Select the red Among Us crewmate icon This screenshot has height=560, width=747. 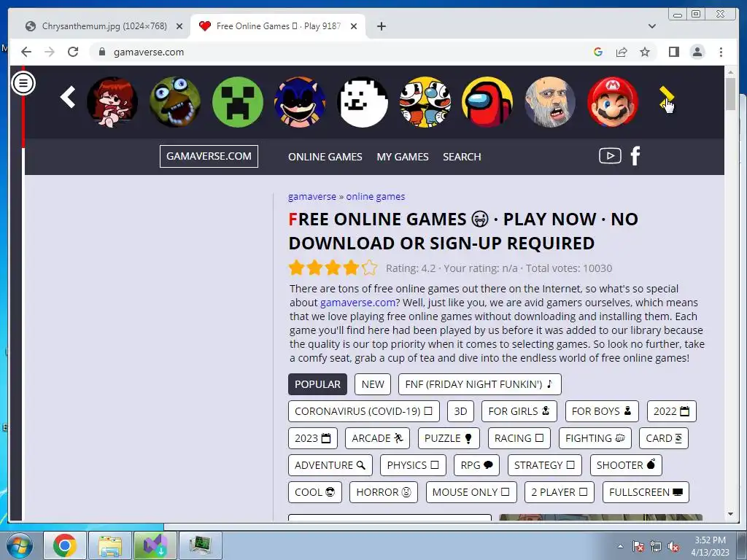pos(487,102)
